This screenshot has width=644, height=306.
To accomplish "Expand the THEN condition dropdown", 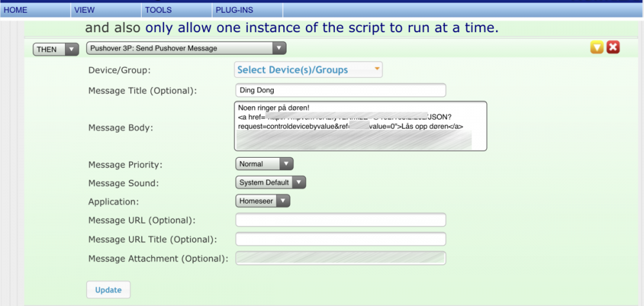I will click(x=55, y=49).
